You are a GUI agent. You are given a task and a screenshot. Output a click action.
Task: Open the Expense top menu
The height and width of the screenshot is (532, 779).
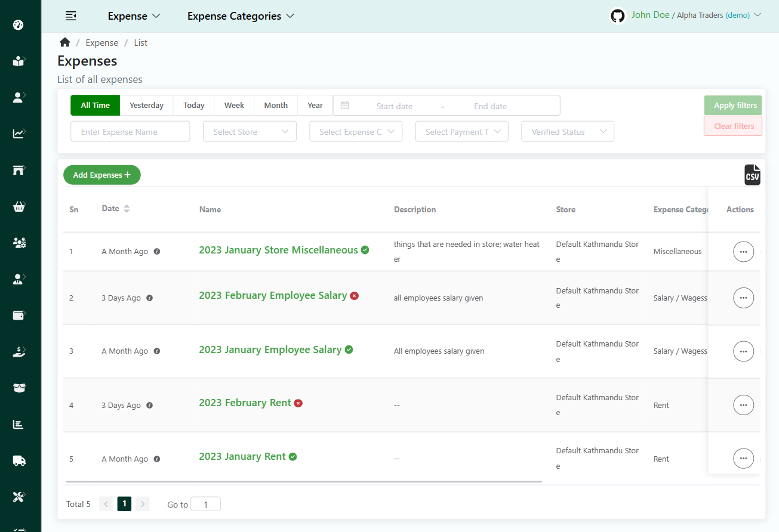[134, 16]
